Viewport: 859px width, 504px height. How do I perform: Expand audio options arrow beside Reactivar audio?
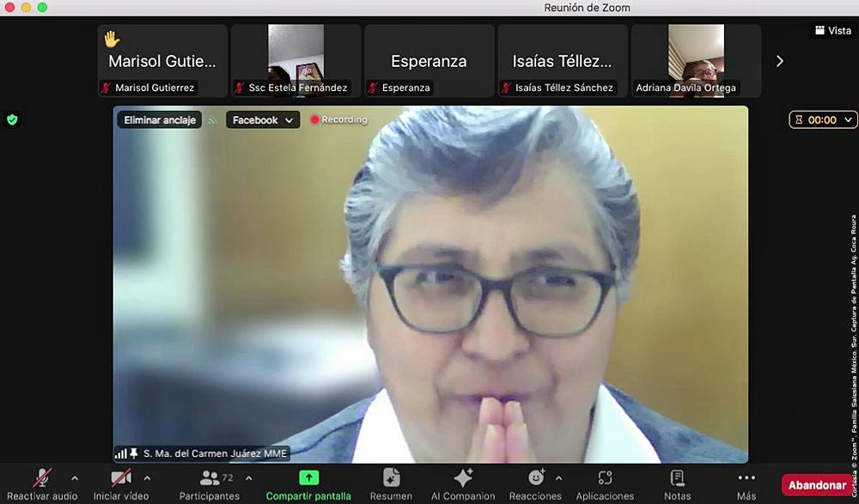coord(75,478)
